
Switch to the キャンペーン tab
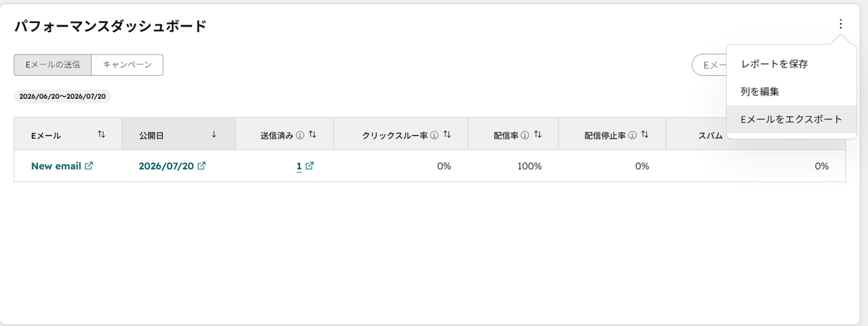click(x=127, y=65)
